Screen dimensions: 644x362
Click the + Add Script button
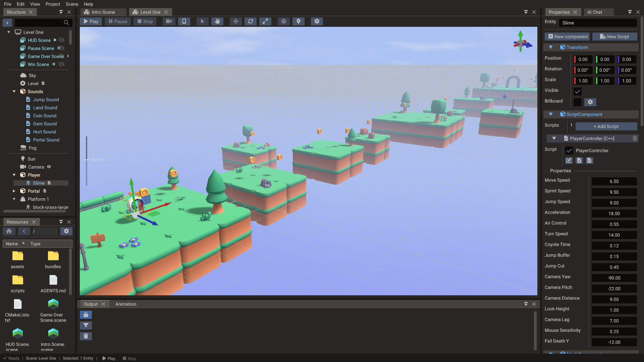click(606, 126)
